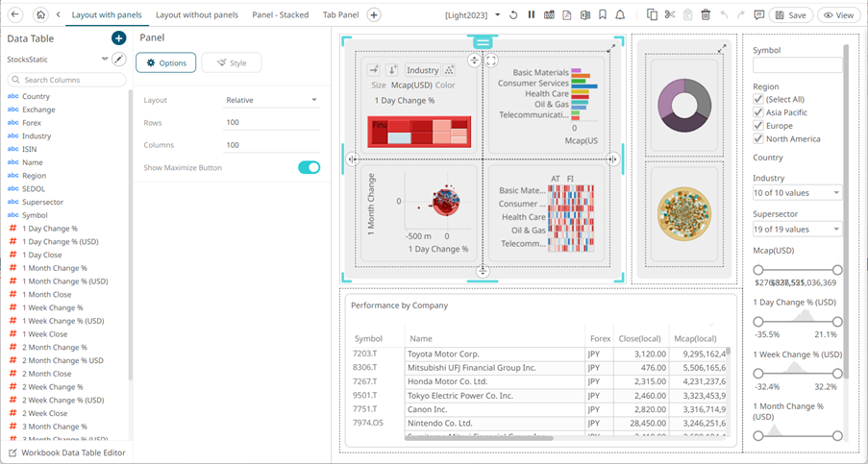Screen dimensions: 868x464
Task: Click the Style button in Panel settings
Action: [231, 63]
